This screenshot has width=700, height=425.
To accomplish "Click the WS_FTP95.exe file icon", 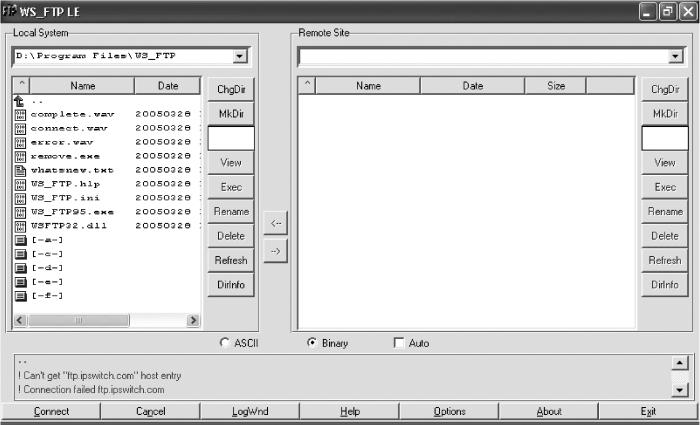I will pyautogui.click(x=20, y=212).
